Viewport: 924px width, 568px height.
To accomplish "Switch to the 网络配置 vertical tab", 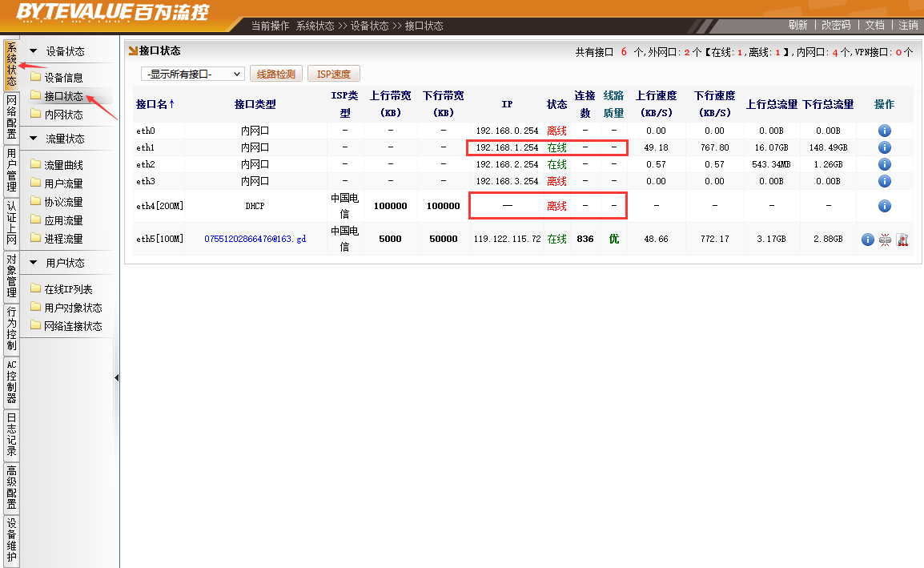I will [x=11, y=118].
